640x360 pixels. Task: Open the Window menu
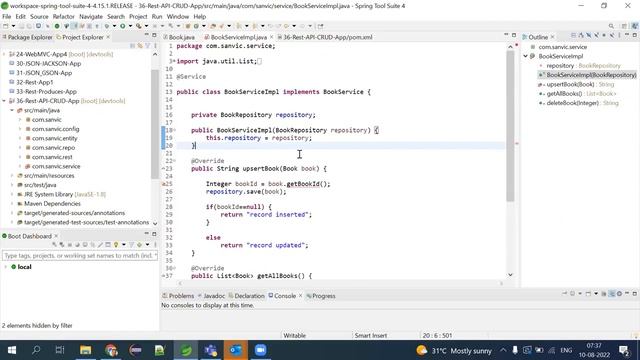tap(178, 17)
